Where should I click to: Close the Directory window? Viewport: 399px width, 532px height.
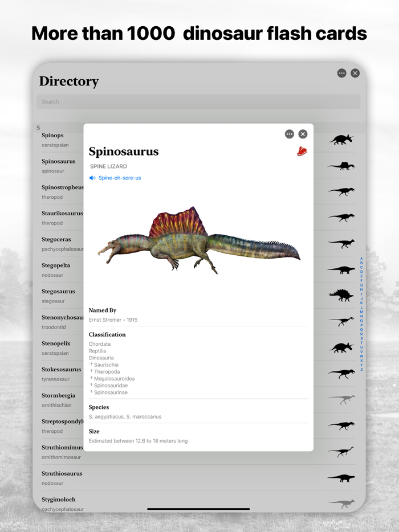(355, 73)
